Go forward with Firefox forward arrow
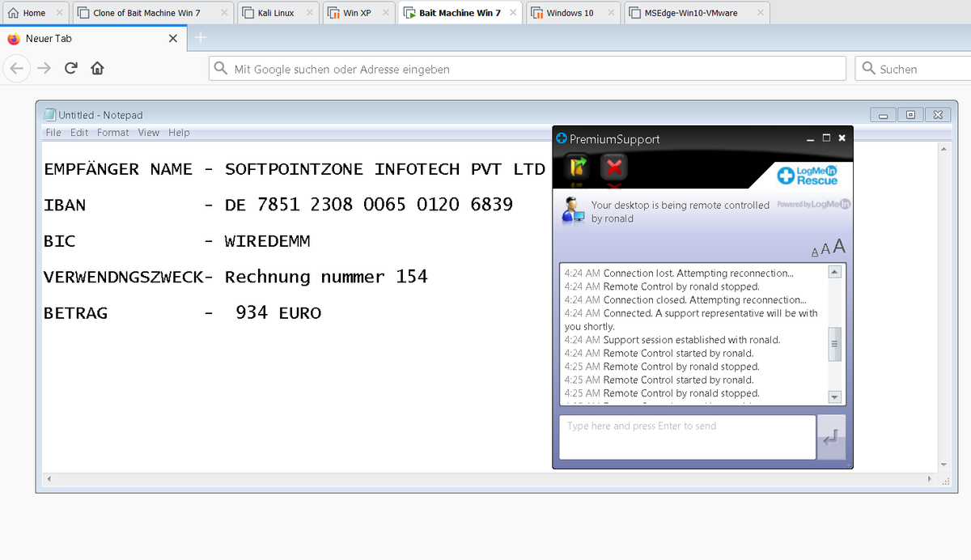 pyautogui.click(x=45, y=69)
